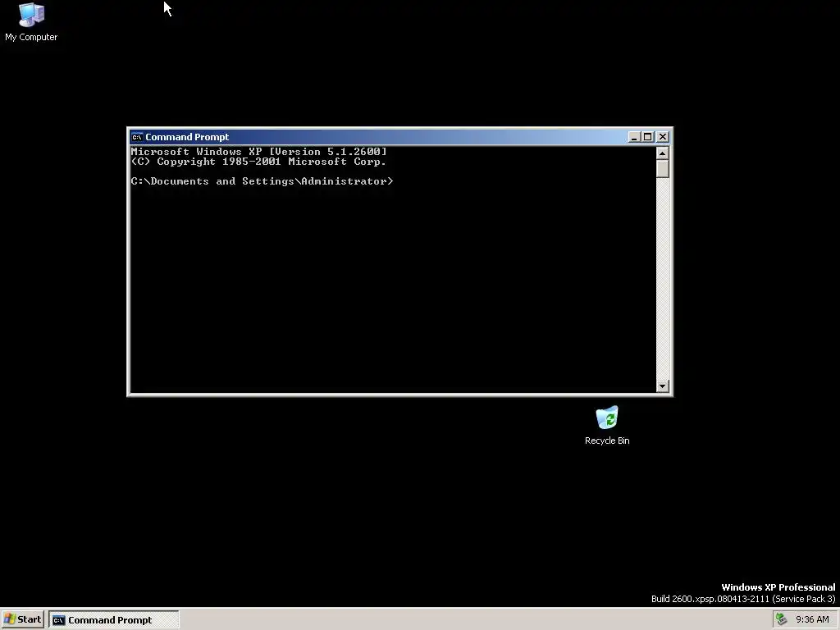Click the My Computer icon label
The width and height of the screenshot is (840, 630).
31,37
